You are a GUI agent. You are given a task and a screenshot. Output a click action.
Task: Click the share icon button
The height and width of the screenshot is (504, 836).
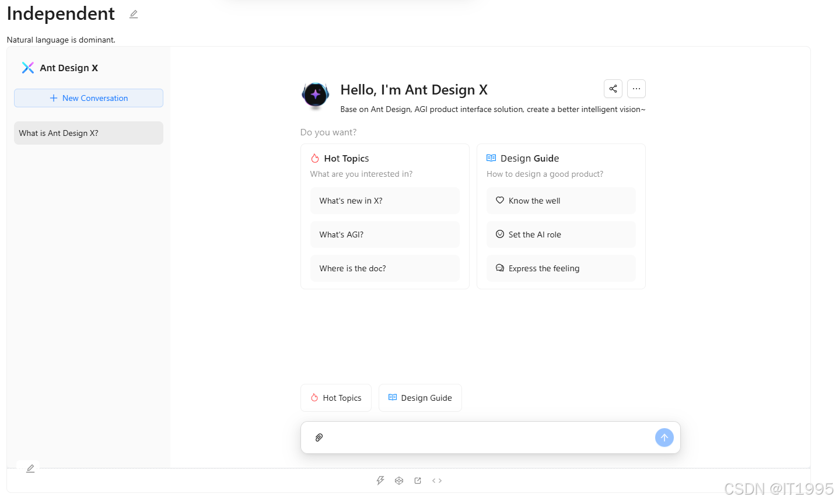[x=613, y=89]
